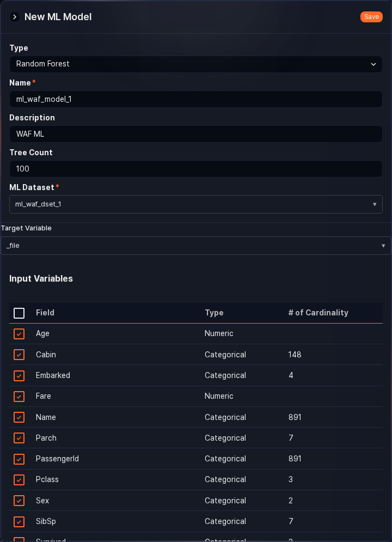Click the circular chevron icon beside New ML Model

pyautogui.click(x=14, y=17)
